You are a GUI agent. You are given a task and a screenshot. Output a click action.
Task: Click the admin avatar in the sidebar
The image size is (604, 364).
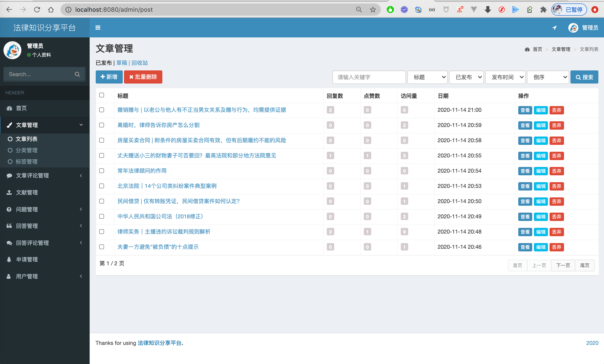pos(12,50)
